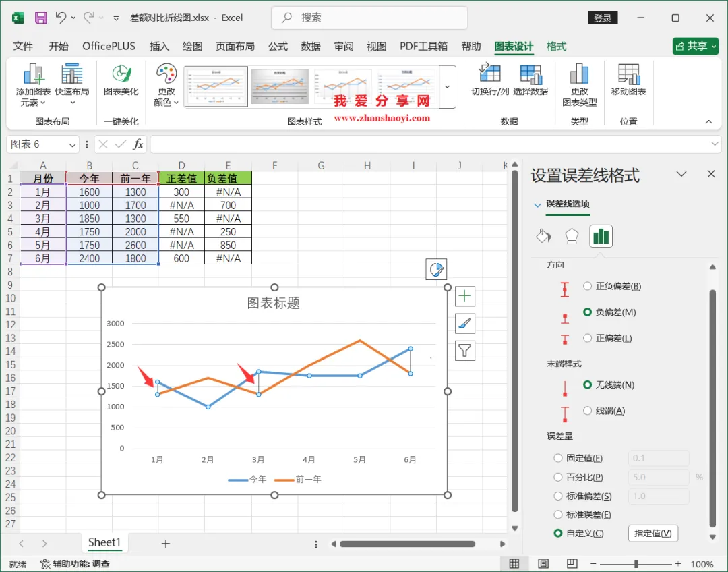Viewport: 728px width, 572px height.
Task: Click formula bar confirm check icon
Action: (x=120, y=144)
